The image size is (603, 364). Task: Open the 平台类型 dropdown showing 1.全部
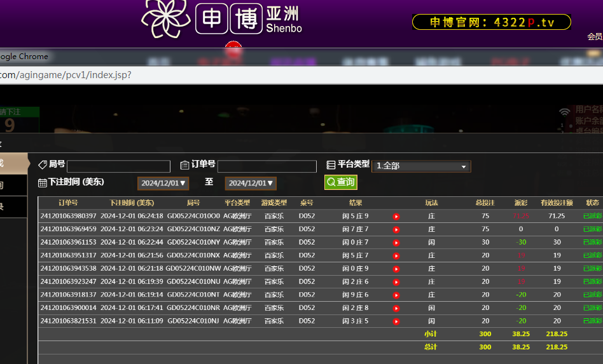tap(420, 166)
